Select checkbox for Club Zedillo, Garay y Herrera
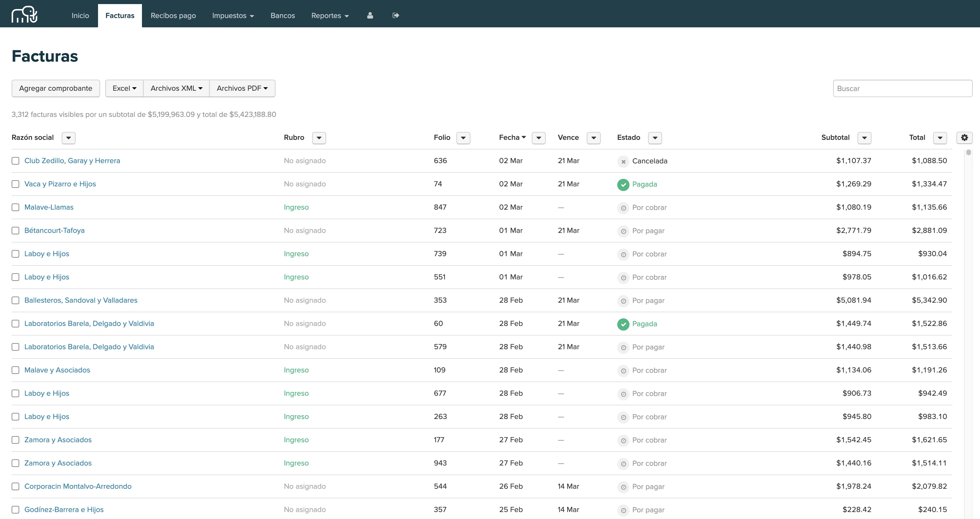 click(x=15, y=161)
